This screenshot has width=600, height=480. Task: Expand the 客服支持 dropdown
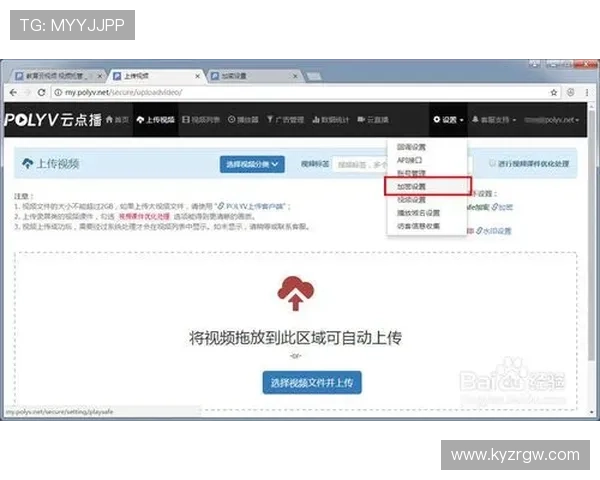tap(494, 120)
